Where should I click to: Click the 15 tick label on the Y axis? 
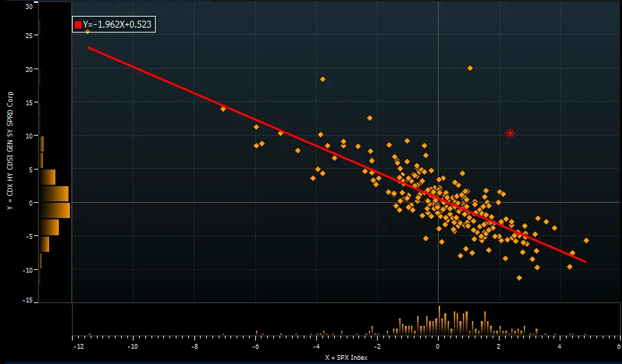[x=28, y=102]
